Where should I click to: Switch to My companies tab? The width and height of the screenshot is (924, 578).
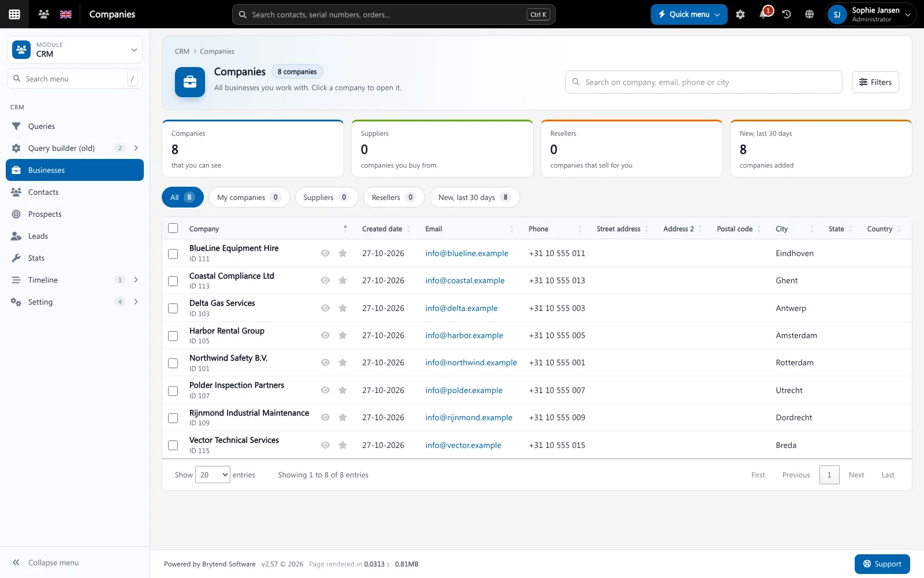click(249, 197)
